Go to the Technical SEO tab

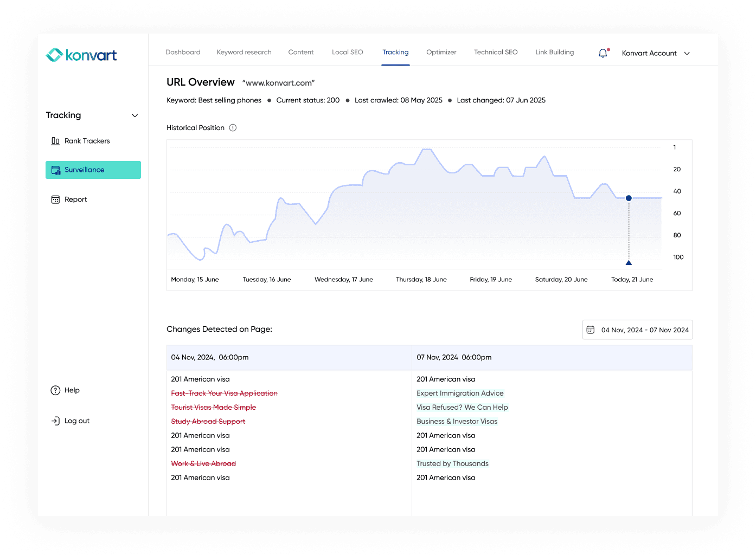click(x=496, y=52)
